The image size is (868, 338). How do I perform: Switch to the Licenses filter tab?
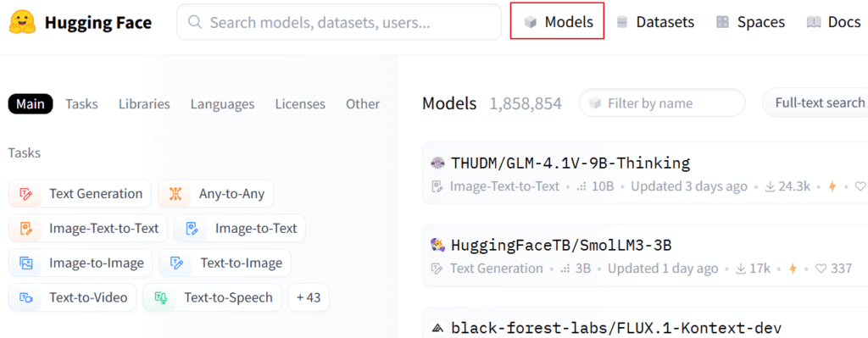click(300, 104)
